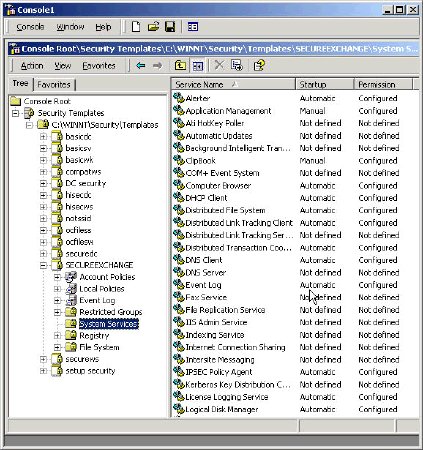The image size is (423, 450).
Task: Click the Save console floppy icon
Action: pyautogui.click(x=170, y=27)
